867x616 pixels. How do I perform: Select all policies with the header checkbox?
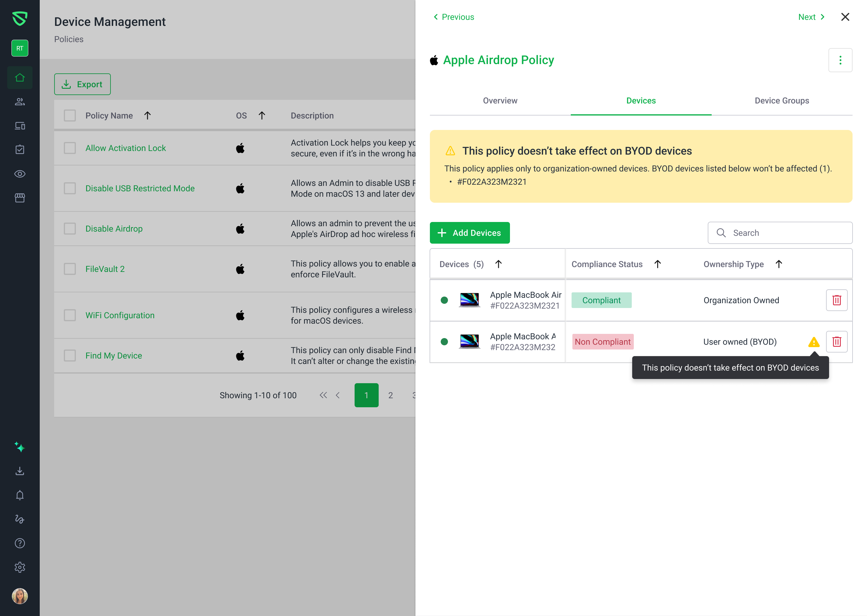tap(70, 115)
